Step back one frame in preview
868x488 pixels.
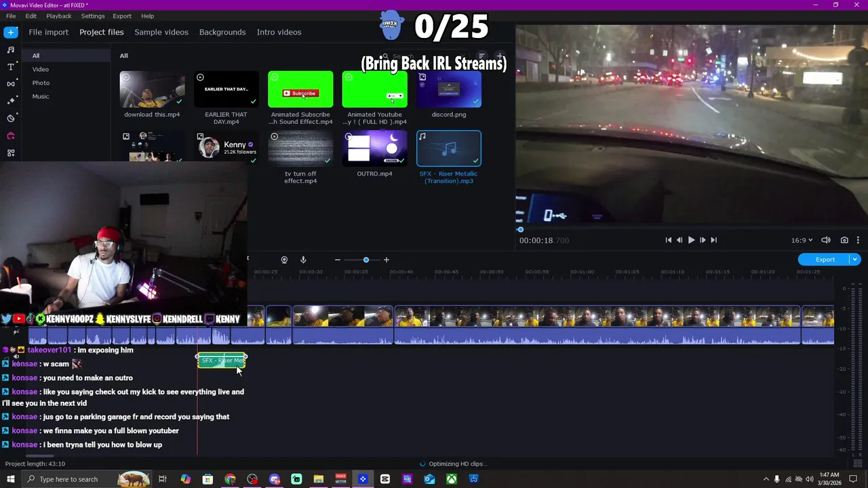pyautogui.click(x=679, y=240)
